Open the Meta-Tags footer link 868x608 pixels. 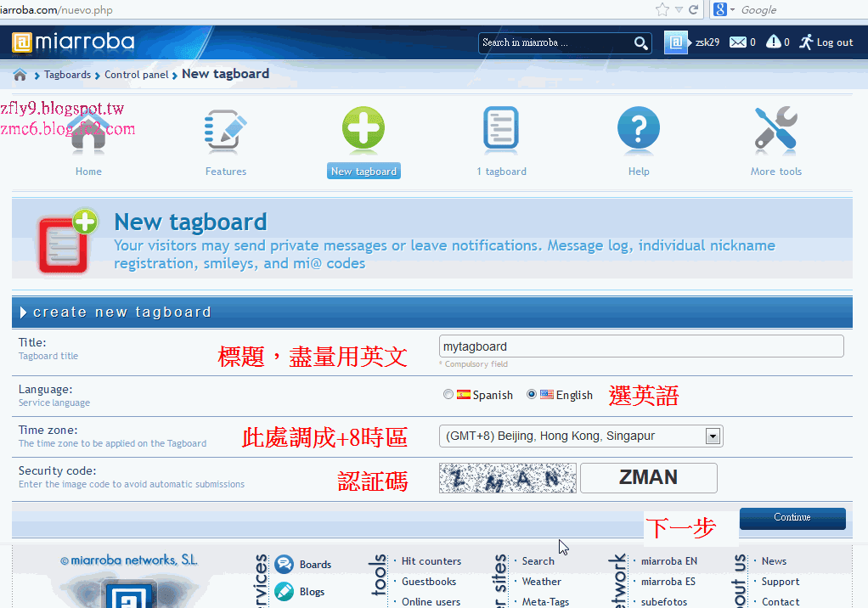[x=545, y=602]
